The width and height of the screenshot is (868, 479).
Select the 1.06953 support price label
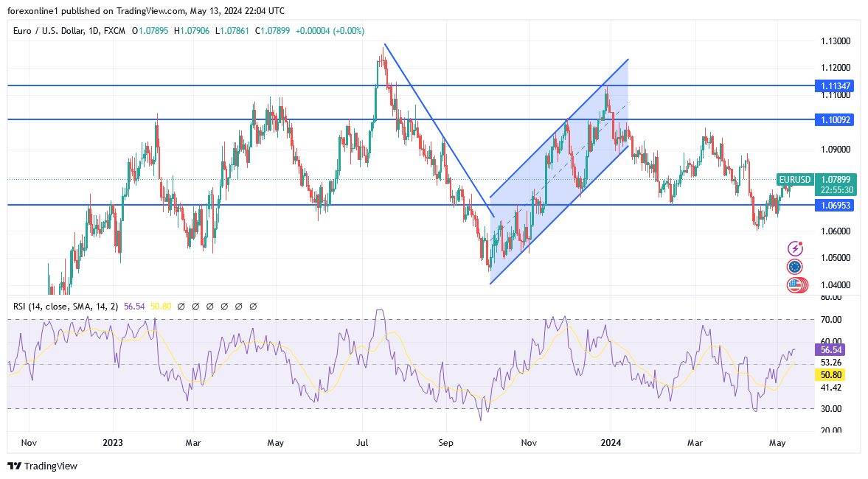point(836,206)
